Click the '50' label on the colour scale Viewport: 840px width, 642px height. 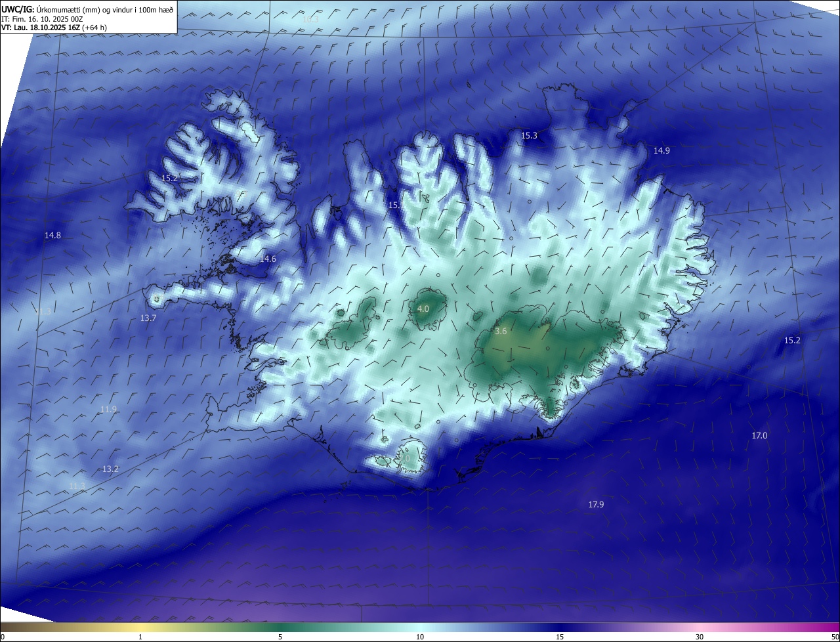(x=835, y=637)
